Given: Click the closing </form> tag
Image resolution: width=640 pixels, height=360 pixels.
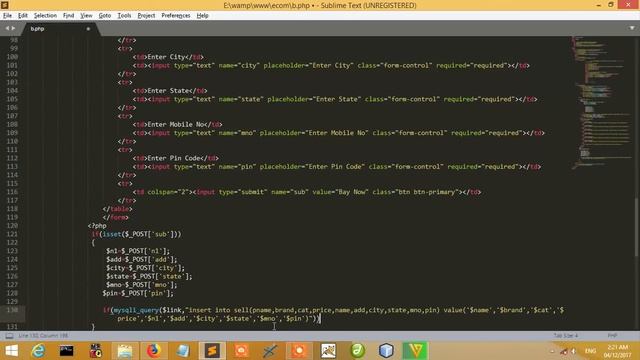Looking at the screenshot, I should (x=116, y=218).
